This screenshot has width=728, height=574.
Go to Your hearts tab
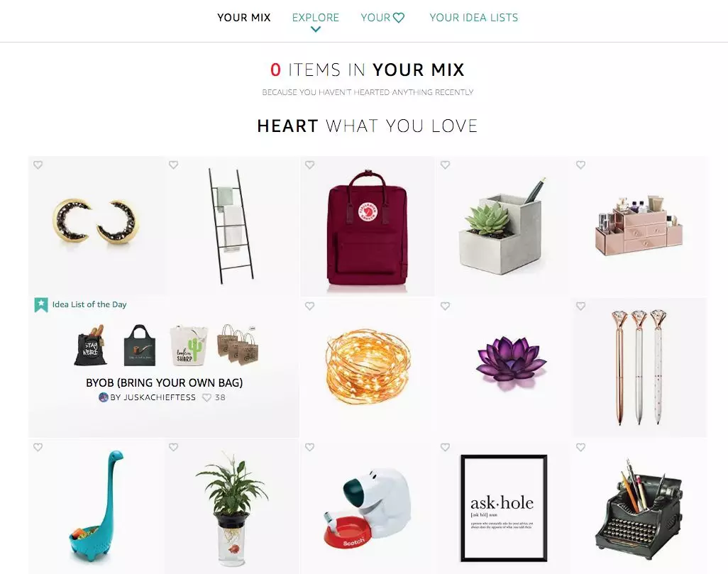[x=383, y=18]
